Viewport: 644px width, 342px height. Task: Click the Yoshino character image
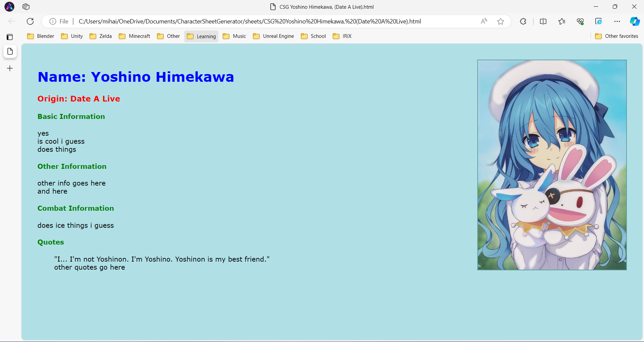(552, 165)
